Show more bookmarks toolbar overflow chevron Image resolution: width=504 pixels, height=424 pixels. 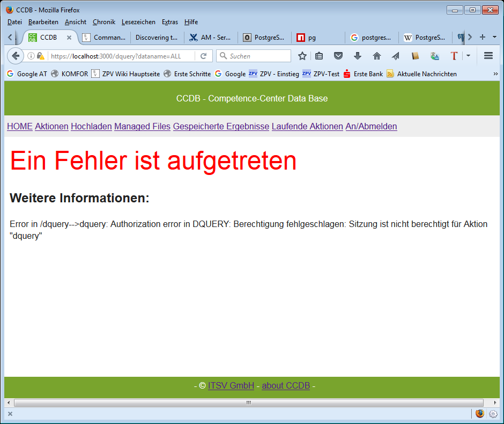click(495, 74)
